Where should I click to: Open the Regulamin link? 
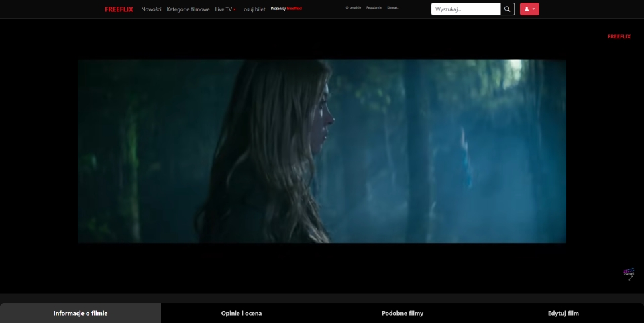pyautogui.click(x=374, y=8)
